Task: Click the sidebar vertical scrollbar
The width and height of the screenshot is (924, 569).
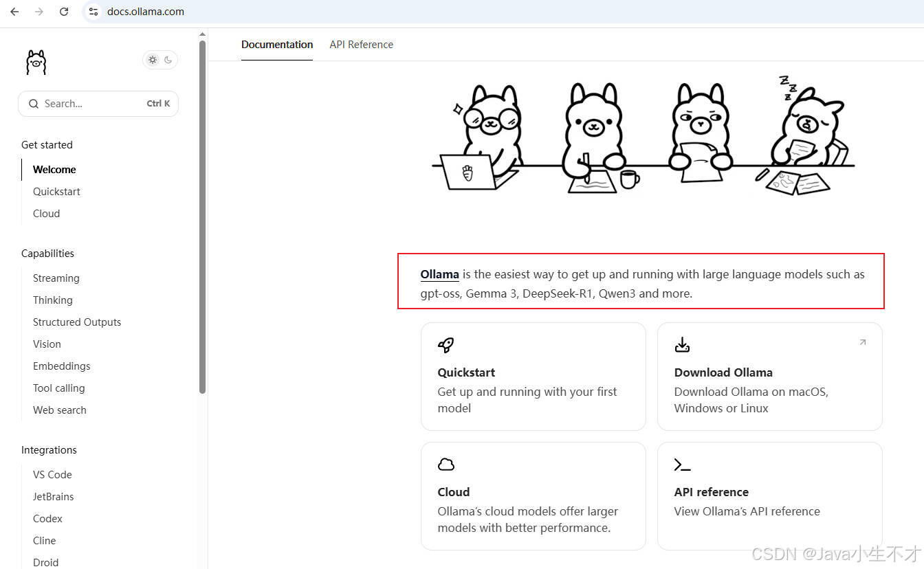Action: 203,217
